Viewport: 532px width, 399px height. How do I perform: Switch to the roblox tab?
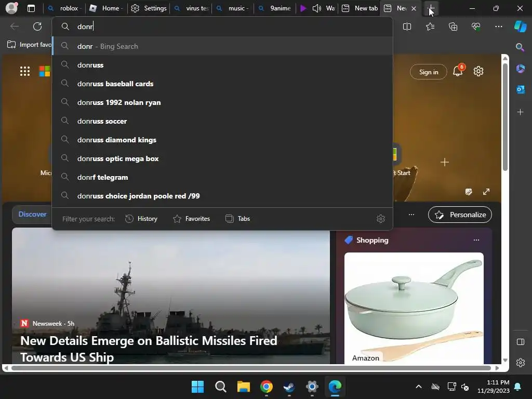pos(64,8)
